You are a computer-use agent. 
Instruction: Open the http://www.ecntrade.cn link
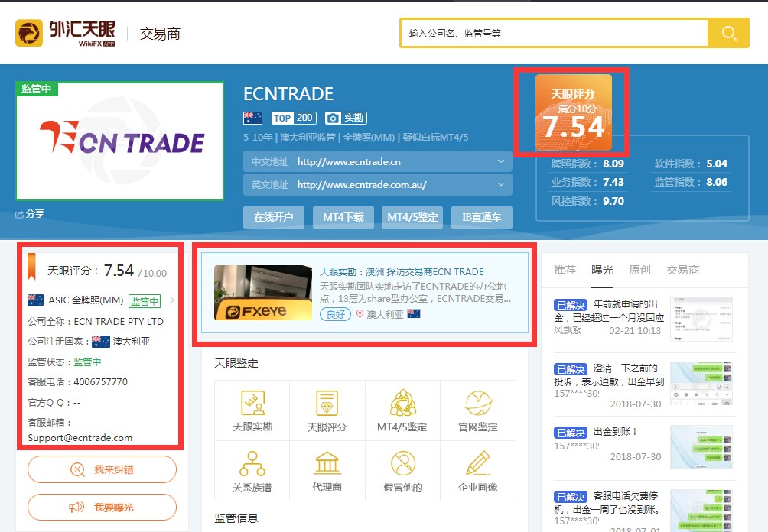(x=349, y=162)
